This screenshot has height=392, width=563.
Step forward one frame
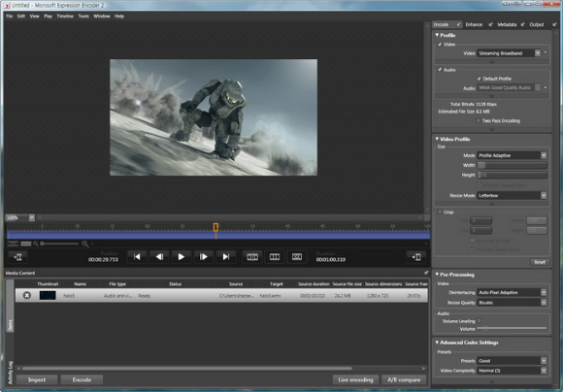(x=203, y=257)
